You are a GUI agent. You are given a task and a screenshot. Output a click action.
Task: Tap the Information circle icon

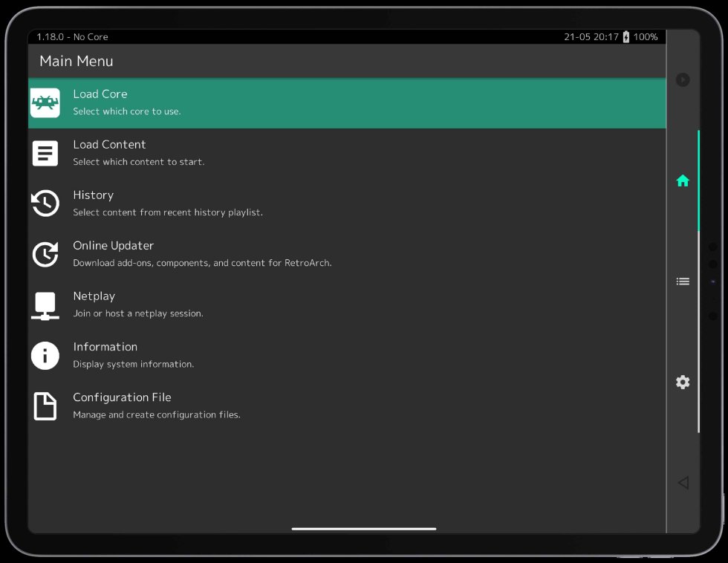[45, 355]
